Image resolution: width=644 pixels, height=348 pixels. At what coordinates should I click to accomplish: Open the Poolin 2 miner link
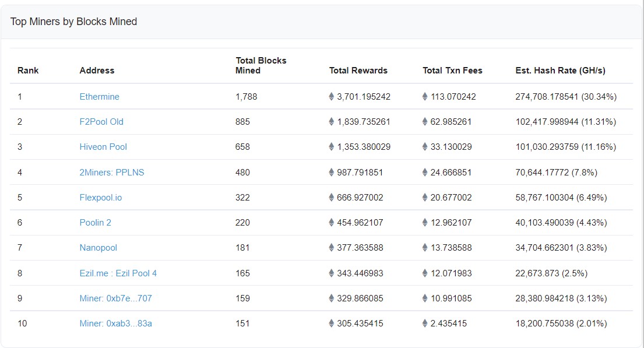(x=95, y=222)
